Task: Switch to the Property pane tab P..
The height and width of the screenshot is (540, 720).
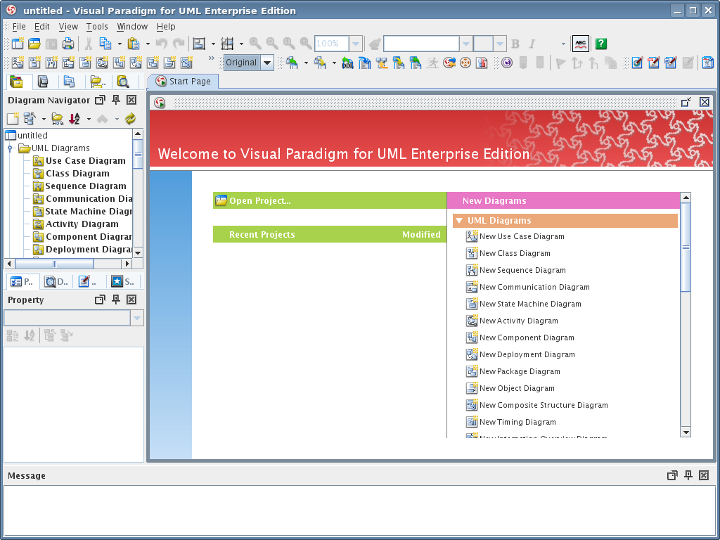Action: click(x=22, y=281)
